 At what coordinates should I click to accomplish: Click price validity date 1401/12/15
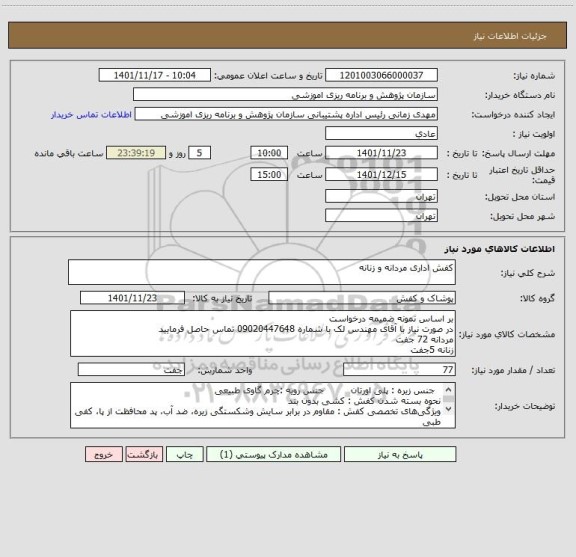(381, 175)
